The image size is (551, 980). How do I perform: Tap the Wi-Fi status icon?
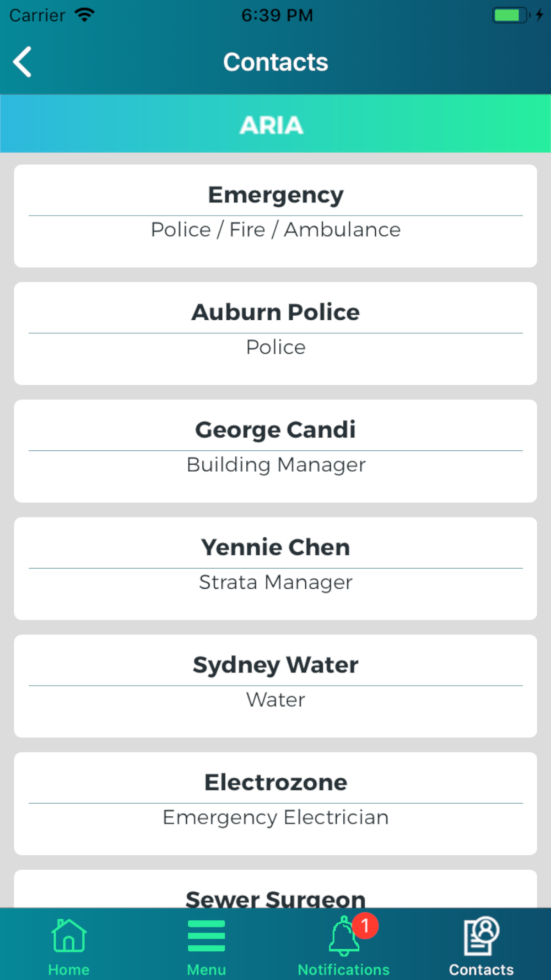(x=84, y=15)
